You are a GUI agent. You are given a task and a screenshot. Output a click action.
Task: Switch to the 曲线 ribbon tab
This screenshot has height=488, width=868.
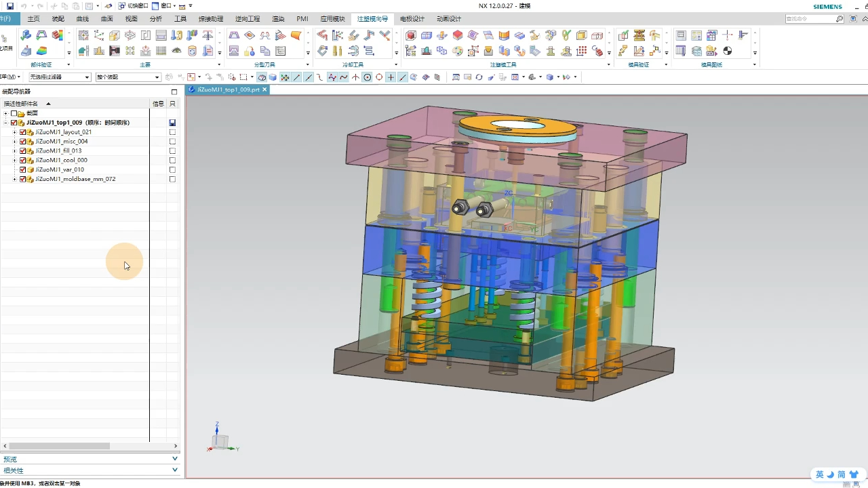[82, 19]
